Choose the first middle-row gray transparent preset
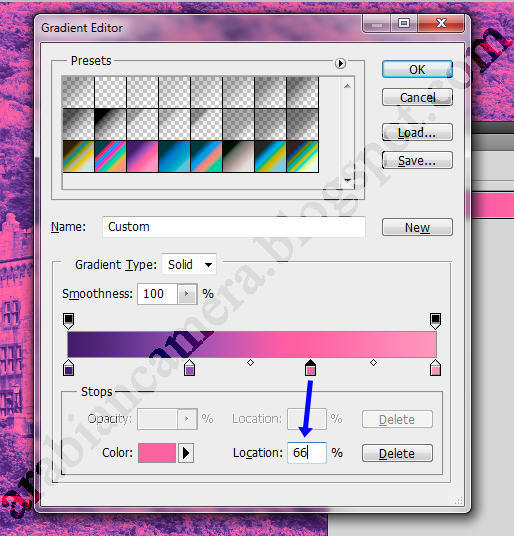The height and width of the screenshot is (536, 514). [x=78, y=124]
